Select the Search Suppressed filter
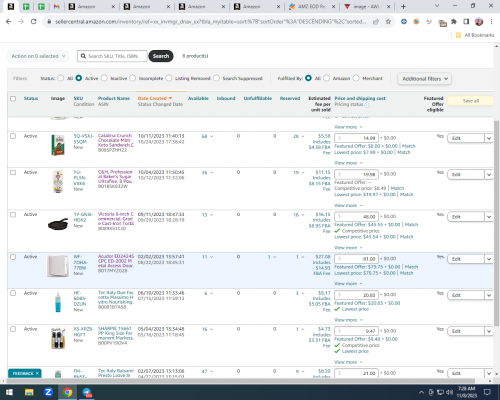The height and width of the screenshot is (400, 500). point(216,78)
